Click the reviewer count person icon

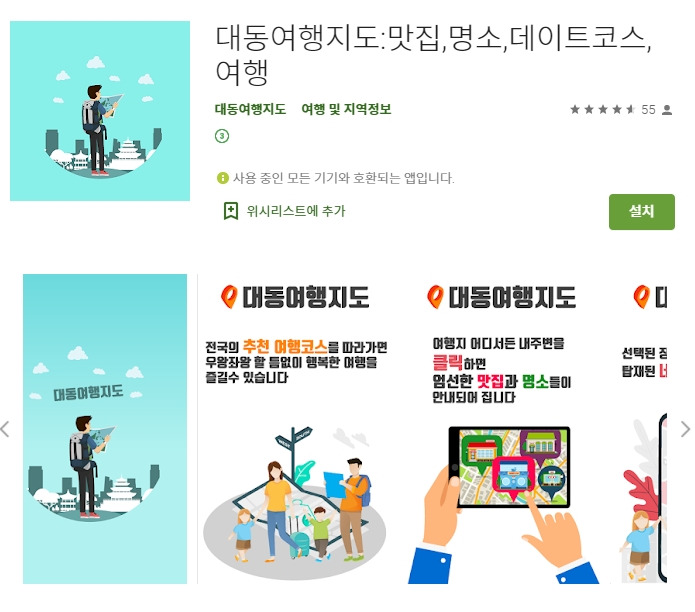pos(667,109)
